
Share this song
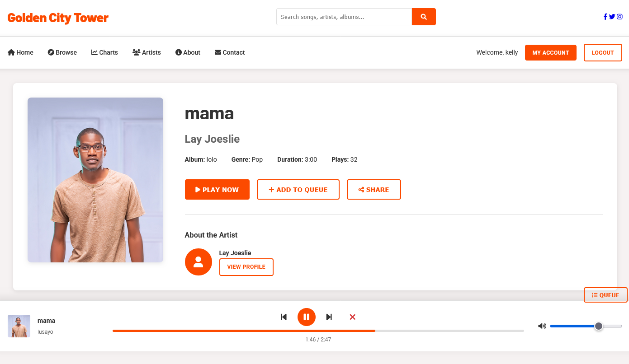(x=374, y=190)
